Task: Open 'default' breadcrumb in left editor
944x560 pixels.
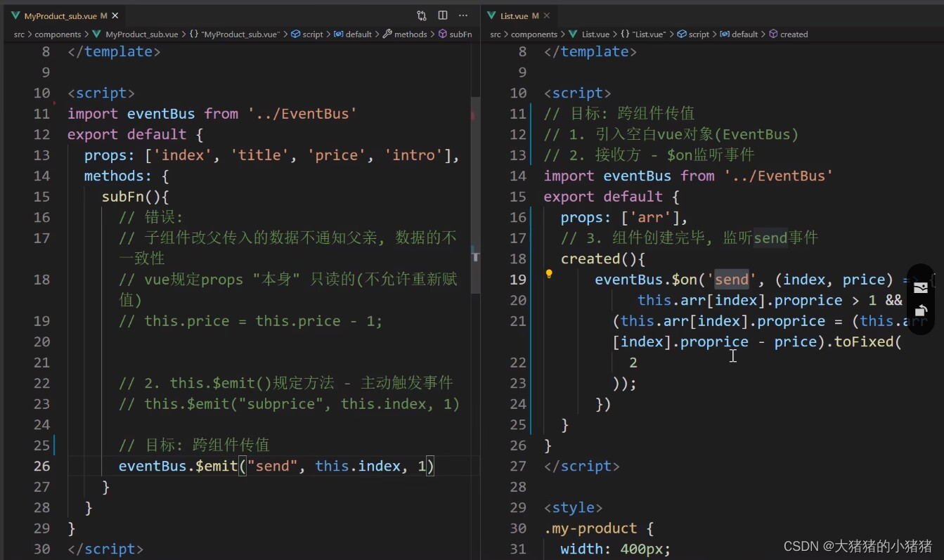Action: tap(353, 34)
